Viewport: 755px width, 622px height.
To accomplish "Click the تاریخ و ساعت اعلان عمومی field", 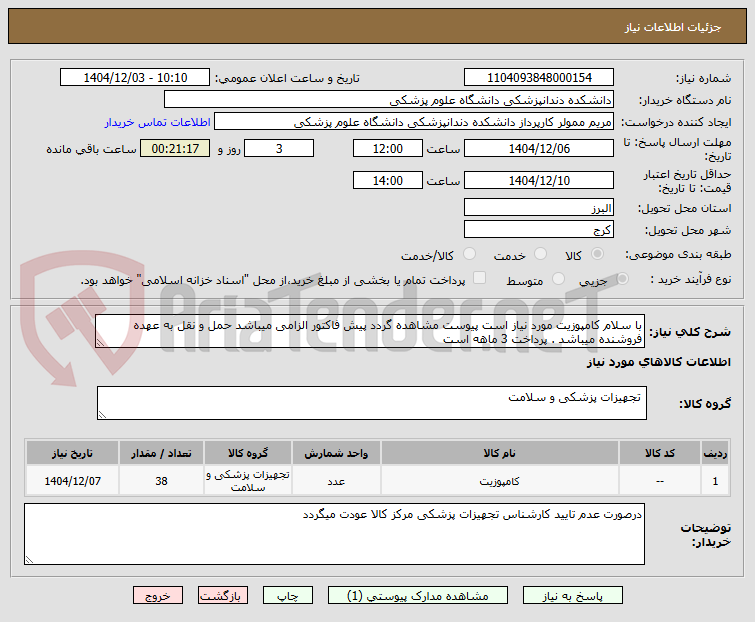I will [135, 77].
